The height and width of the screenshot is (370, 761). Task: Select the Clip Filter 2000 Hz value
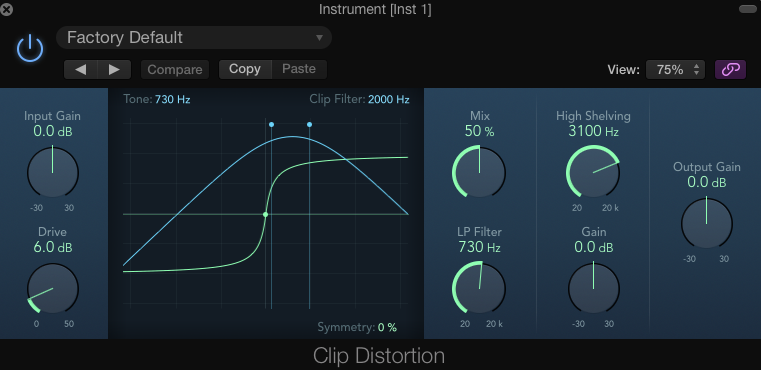click(x=389, y=100)
